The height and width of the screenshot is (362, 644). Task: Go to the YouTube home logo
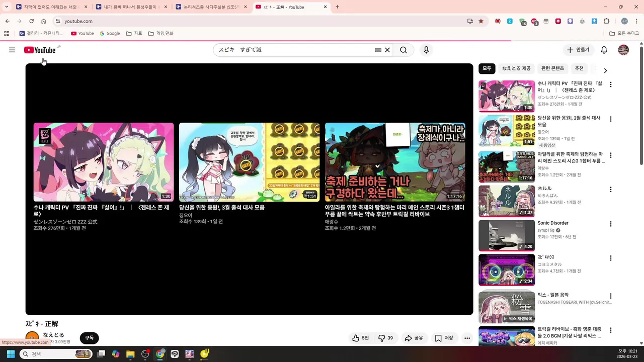click(40, 50)
